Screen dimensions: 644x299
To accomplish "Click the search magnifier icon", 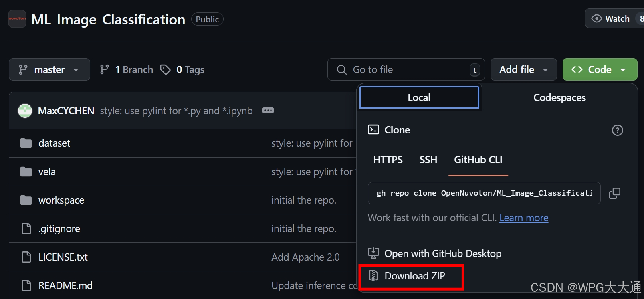I will [342, 70].
